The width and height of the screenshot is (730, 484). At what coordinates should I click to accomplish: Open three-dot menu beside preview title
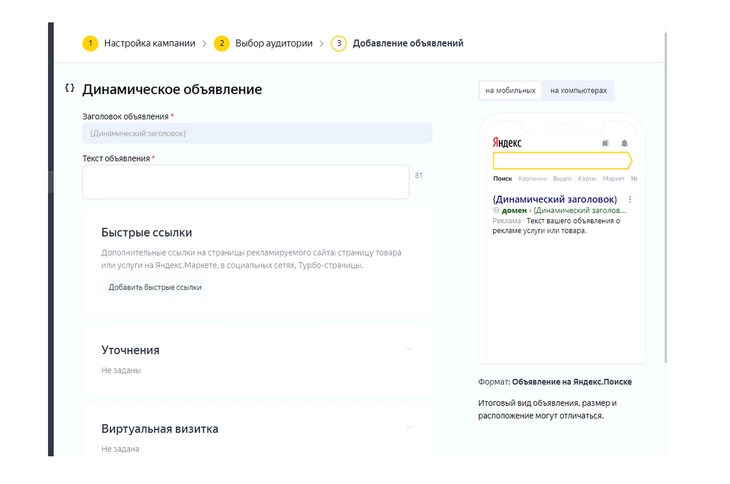tap(630, 199)
